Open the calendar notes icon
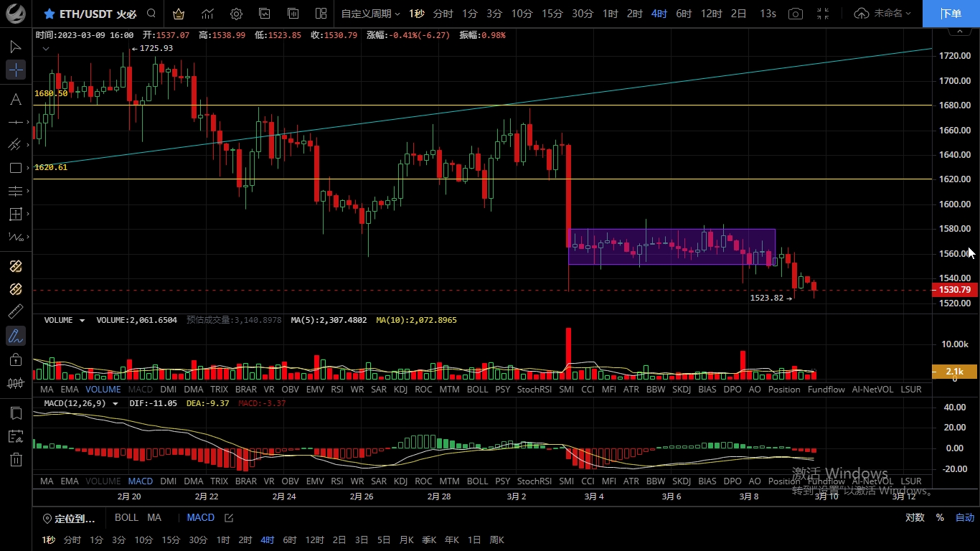This screenshot has width=980, height=551. point(16,436)
